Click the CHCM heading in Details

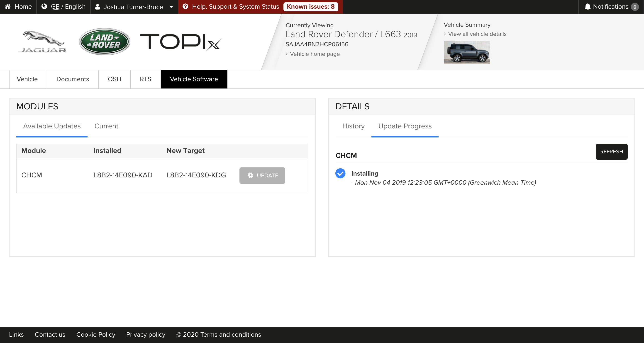[346, 156]
